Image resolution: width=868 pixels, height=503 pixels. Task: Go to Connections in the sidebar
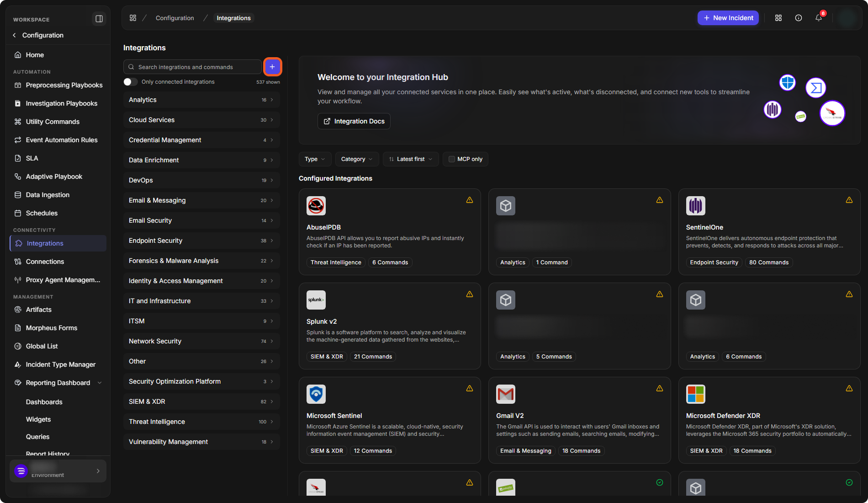tap(58, 262)
